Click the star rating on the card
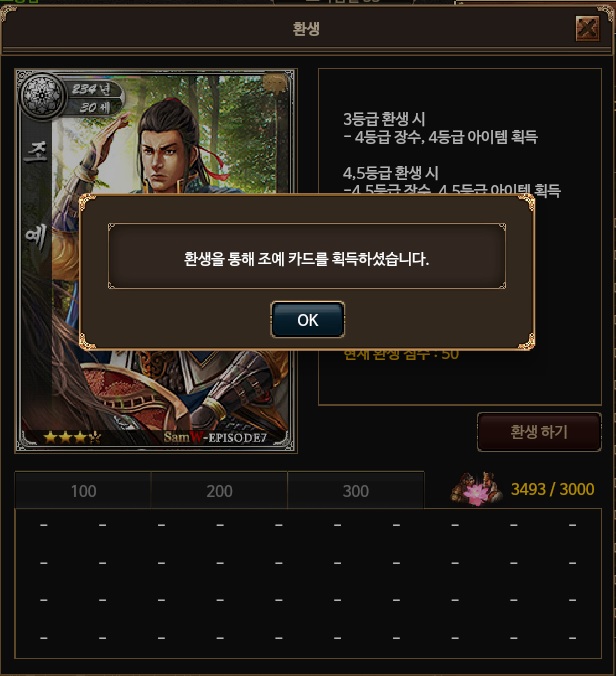 tap(72, 438)
